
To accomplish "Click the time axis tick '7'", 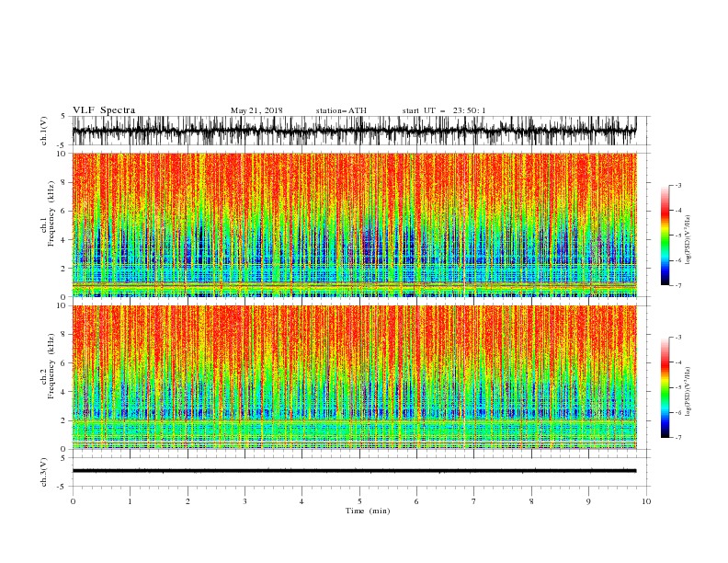I will click(474, 501).
